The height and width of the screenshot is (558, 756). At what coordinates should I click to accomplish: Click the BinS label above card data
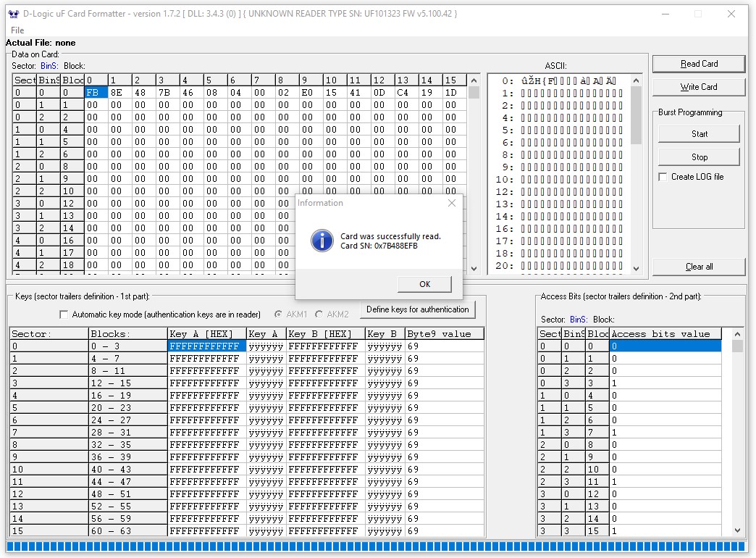coord(49,66)
